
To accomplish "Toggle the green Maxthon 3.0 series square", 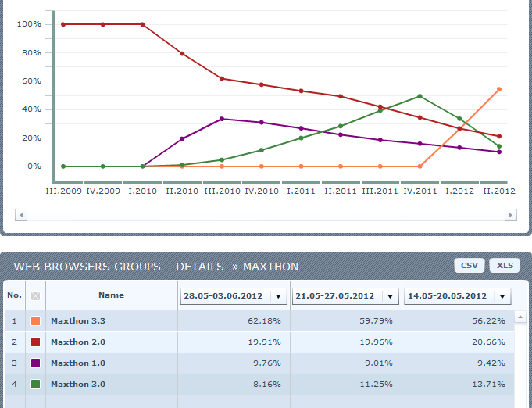I will pyautogui.click(x=35, y=384).
